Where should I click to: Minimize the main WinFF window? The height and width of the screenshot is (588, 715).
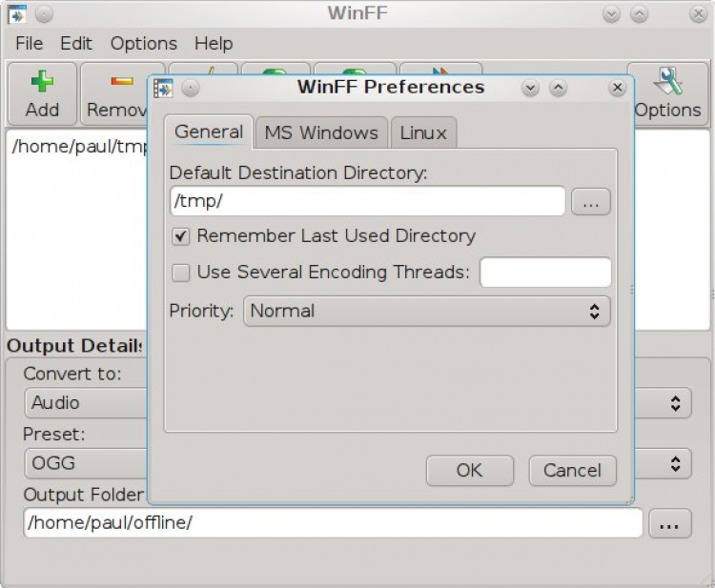(611, 14)
